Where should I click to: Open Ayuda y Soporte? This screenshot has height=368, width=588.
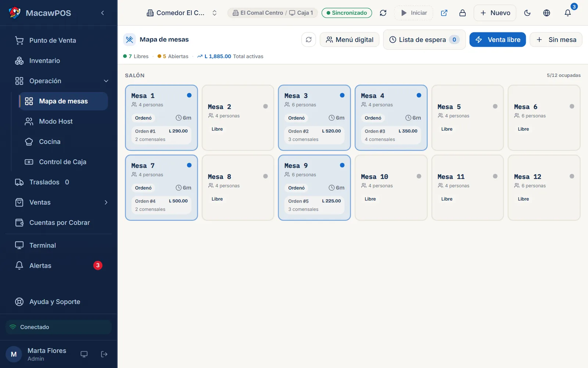coord(61,302)
